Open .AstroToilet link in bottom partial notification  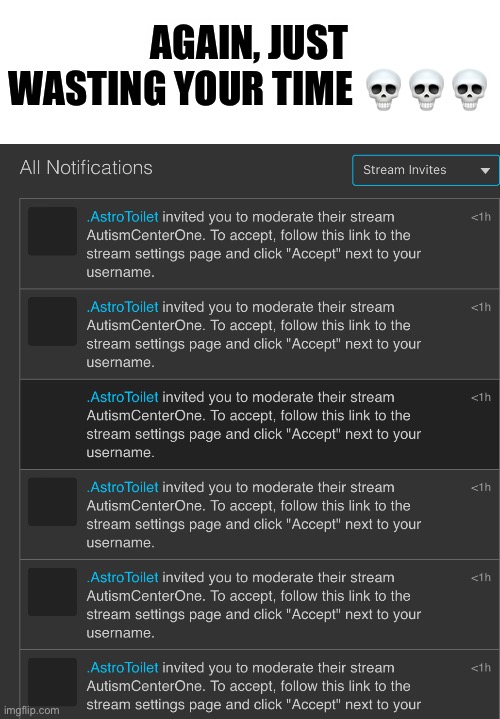pyautogui.click(x=122, y=668)
